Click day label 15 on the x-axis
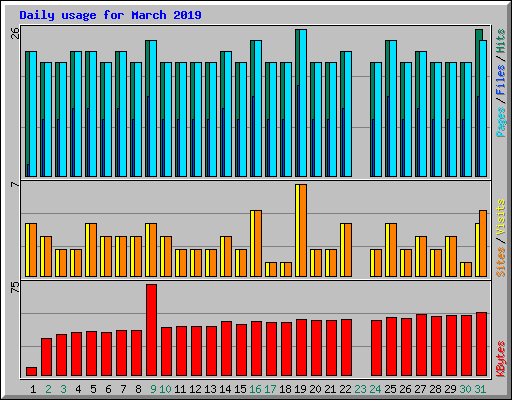The width and height of the screenshot is (512, 400). (240, 389)
